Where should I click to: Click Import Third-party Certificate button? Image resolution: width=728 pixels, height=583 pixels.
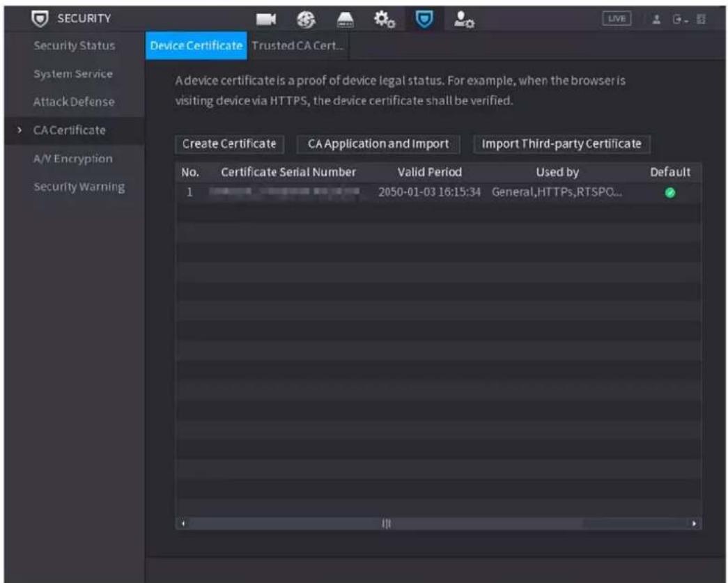click(x=562, y=144)
